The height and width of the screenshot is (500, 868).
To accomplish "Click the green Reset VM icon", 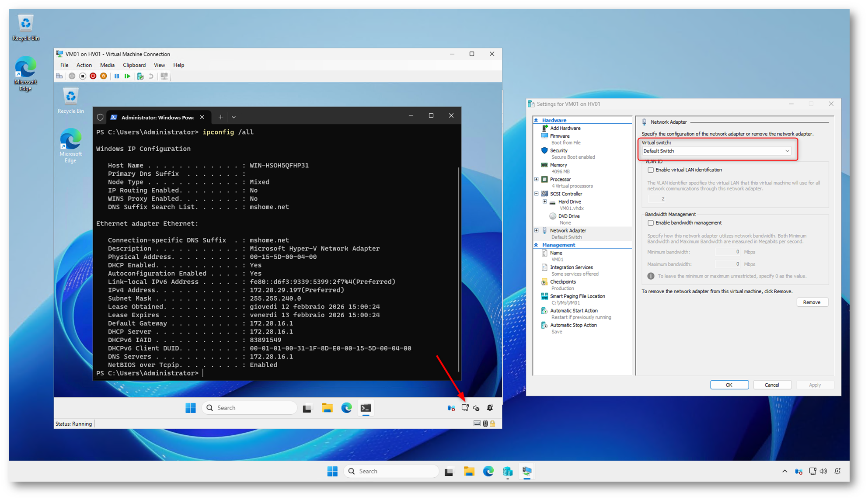I will [127, 76].
